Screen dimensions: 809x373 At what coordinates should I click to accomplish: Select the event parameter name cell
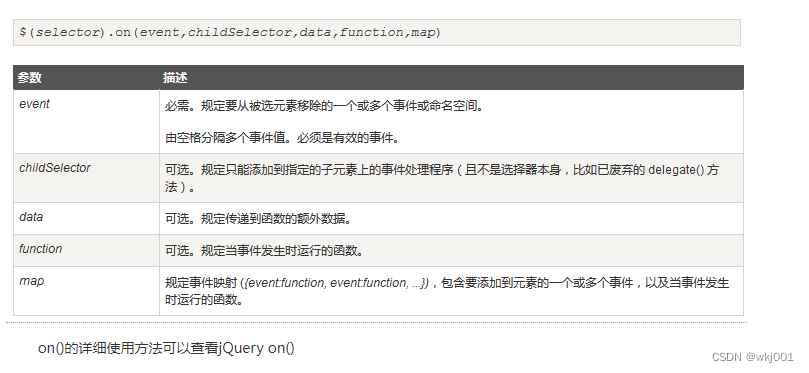point(86,121)
